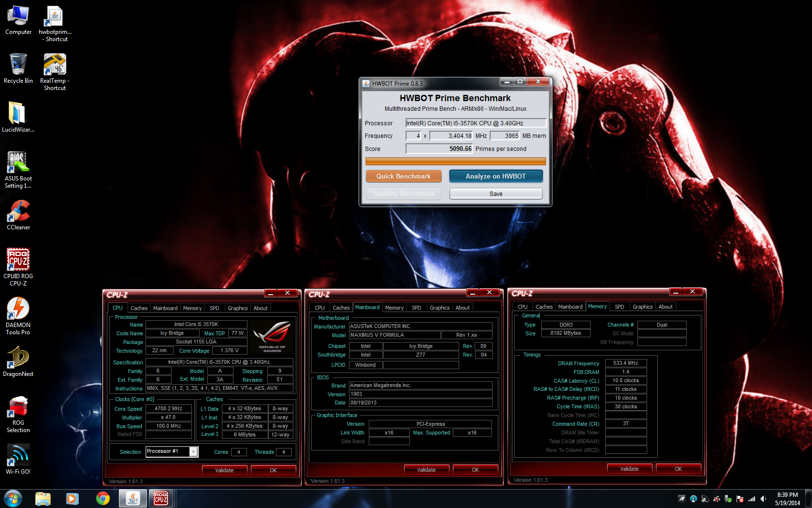Click the Level 3 cache value 6 MBytes

tap(245, 434)
